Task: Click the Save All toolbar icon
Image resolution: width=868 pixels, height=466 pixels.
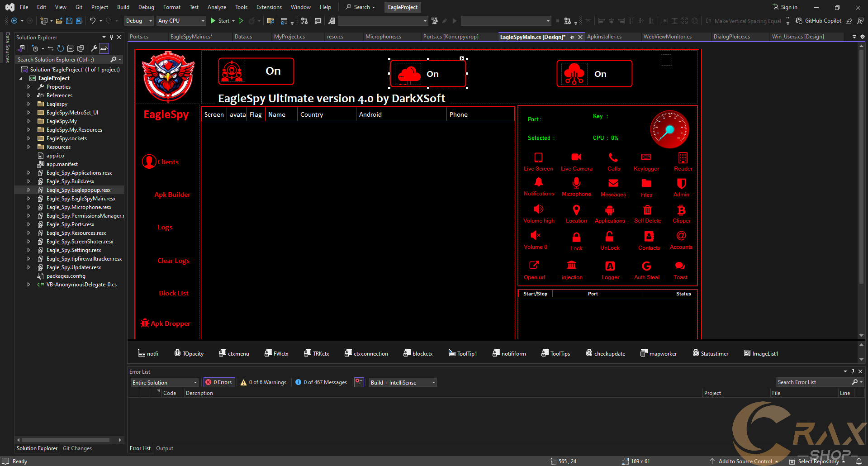Action: 79,21
